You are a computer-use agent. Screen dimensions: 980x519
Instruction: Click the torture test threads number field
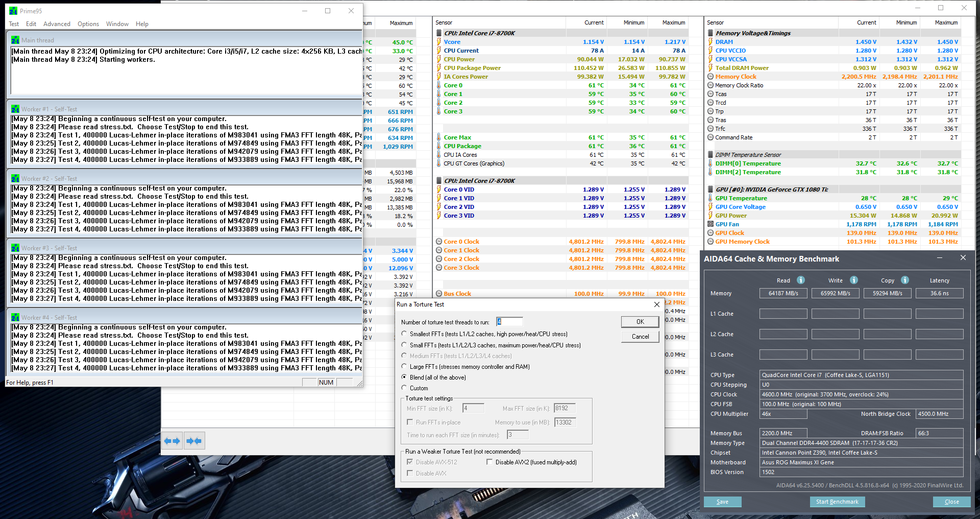point(509,322)
